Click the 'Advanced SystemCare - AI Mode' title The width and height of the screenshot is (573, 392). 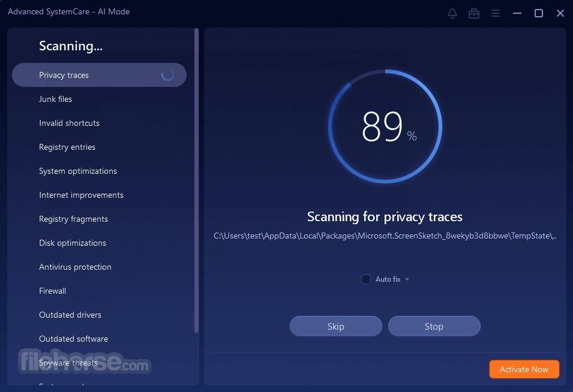click(69, 11)
